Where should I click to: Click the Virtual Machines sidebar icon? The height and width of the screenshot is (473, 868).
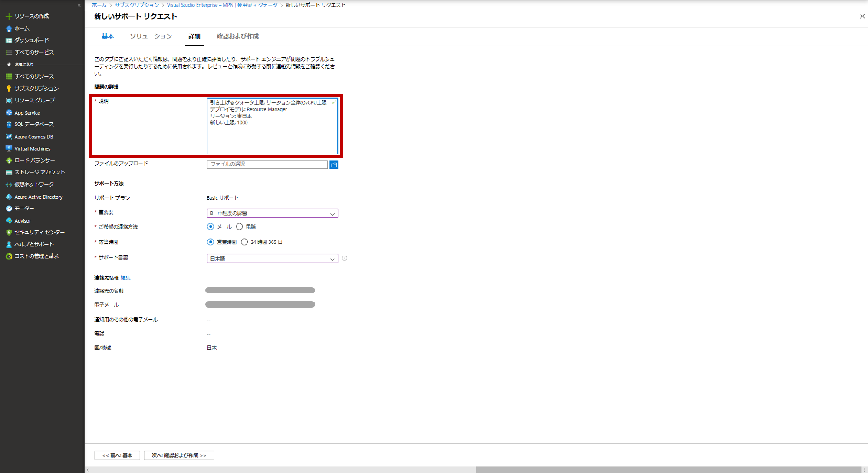coord(9,148)
